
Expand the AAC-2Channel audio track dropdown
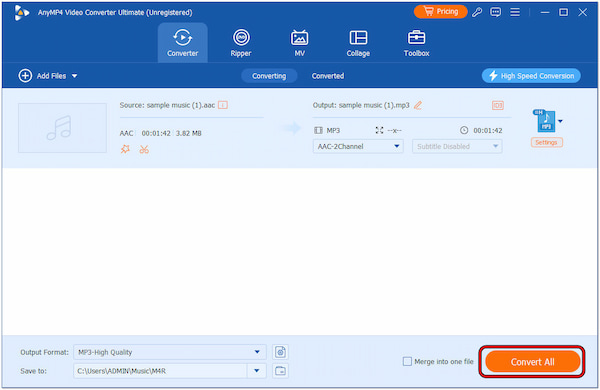point(358,146)
